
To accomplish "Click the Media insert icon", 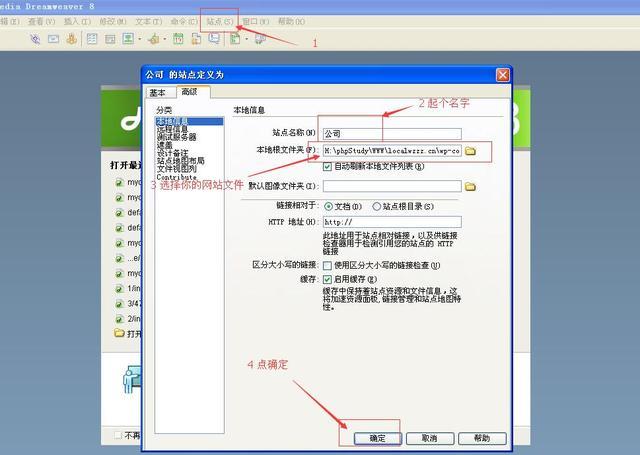I will click(x=154, y=39).
